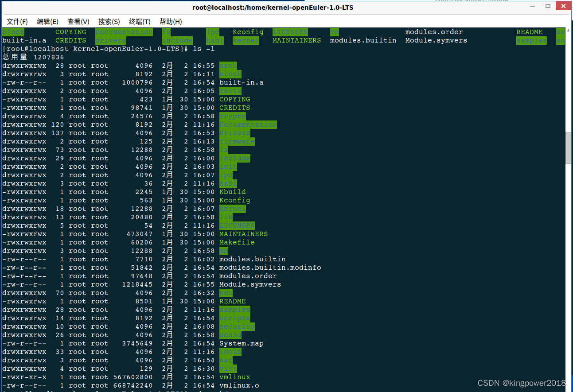Click the CREDITS entry in the long listing
The height and width of the screenshot is (392, 573).
pos(234,108)
